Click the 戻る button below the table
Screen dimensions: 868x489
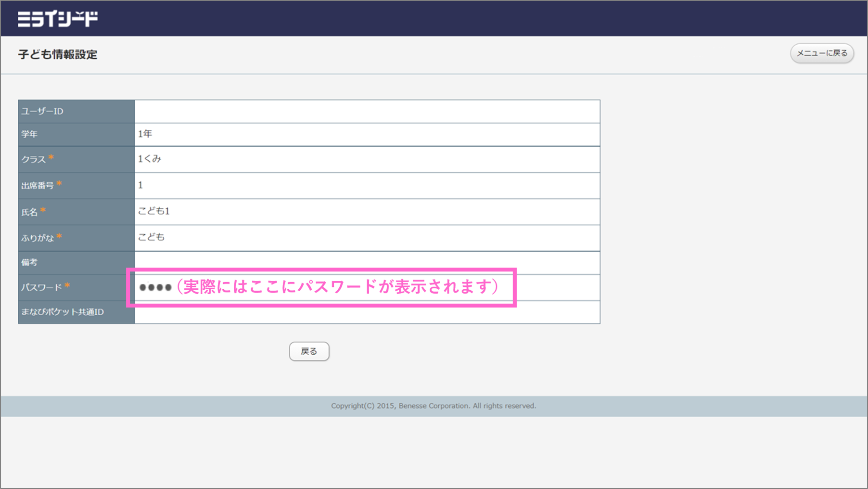tap(309, 351)
